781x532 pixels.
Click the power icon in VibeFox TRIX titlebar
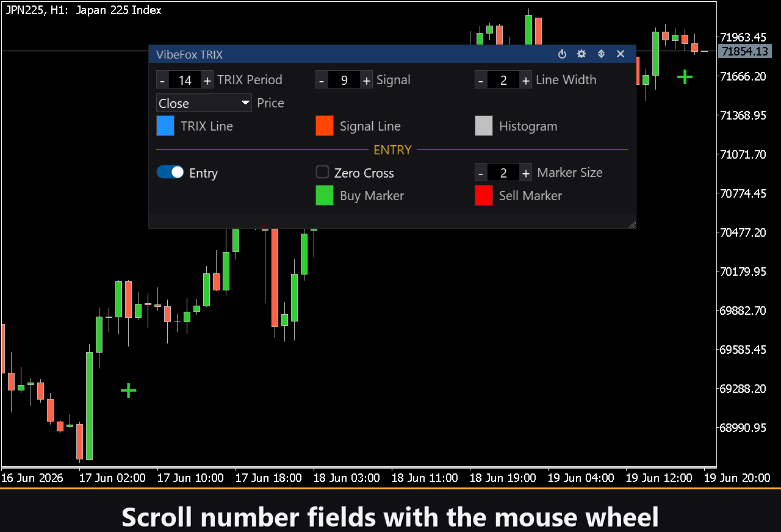pyautogui.click(x=562, y=54)
